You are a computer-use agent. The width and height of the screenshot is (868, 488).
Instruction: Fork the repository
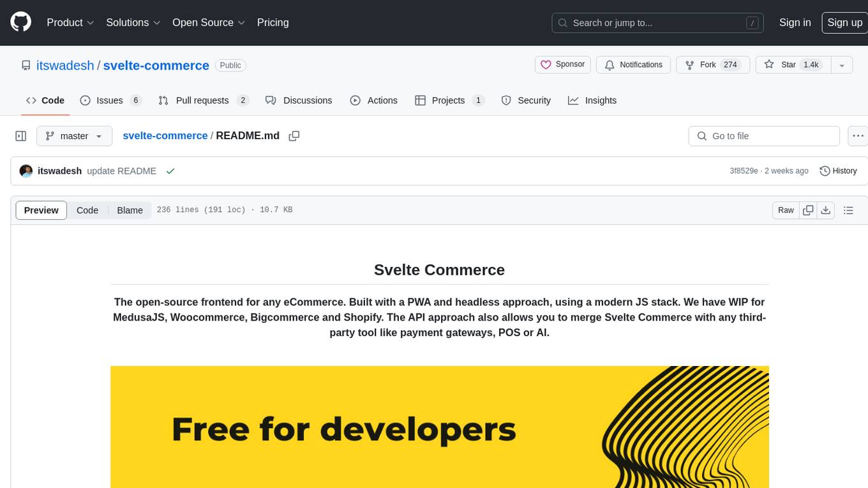tap(712, 65)
